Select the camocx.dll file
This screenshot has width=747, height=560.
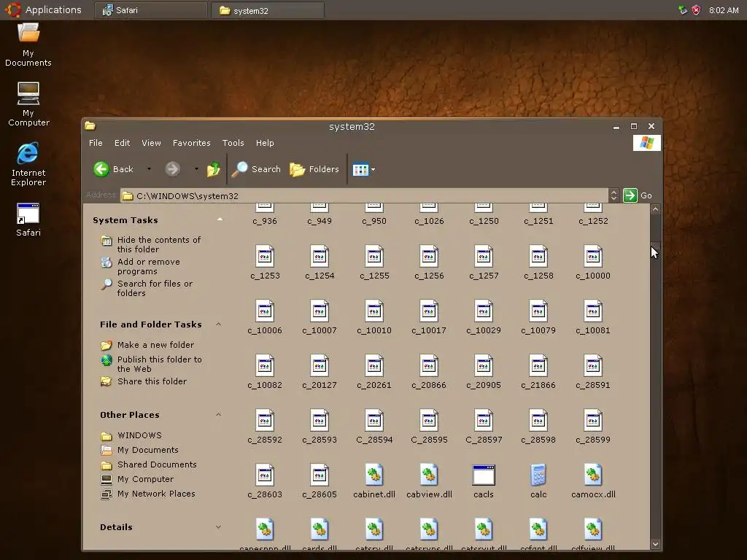coord(593,481)
